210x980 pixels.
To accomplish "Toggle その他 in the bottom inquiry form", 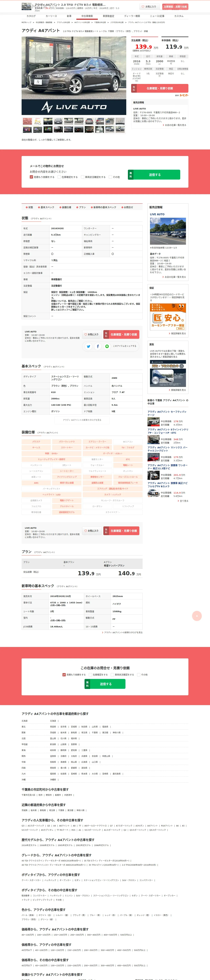I will (139, 675).
